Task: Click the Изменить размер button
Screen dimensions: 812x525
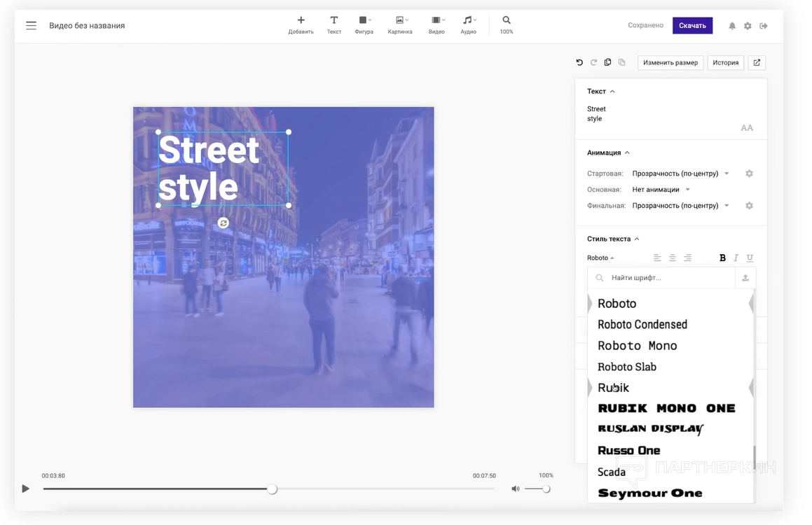Action: click(670, 62)
